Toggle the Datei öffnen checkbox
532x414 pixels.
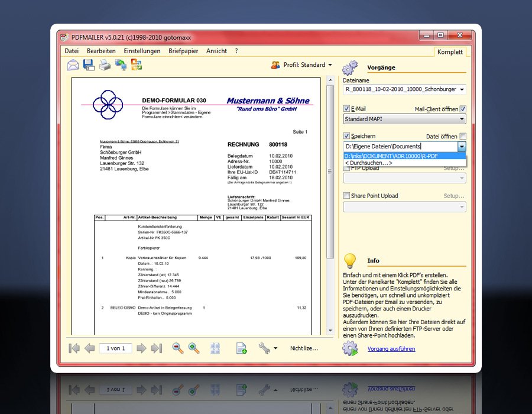coord(463,136)
